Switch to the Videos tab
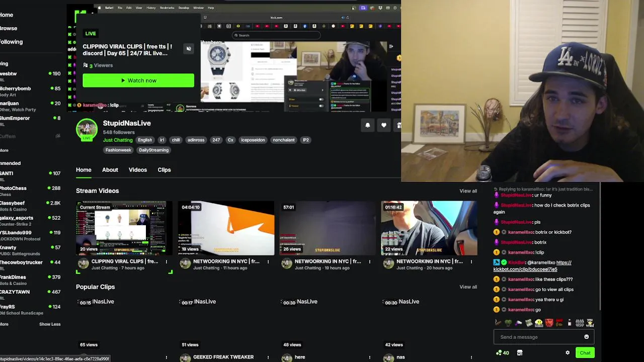This screenshot has width=644, height=362. point(137,170)
